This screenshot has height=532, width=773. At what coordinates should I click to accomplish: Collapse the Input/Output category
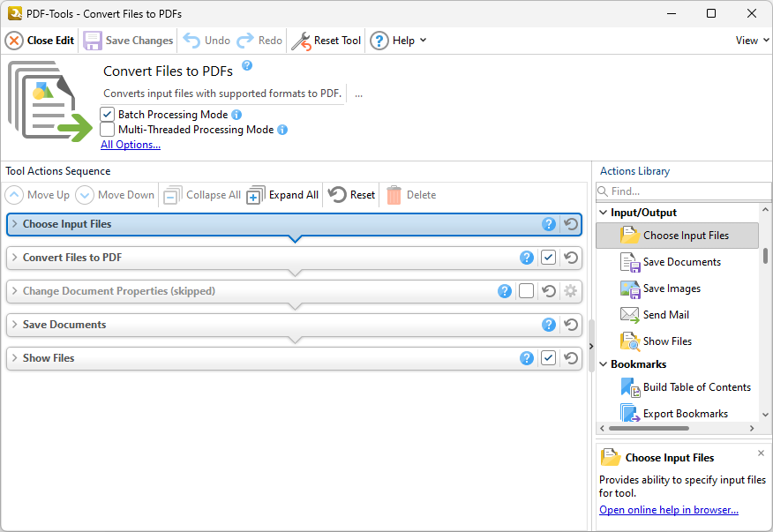(x=604, y=213)
